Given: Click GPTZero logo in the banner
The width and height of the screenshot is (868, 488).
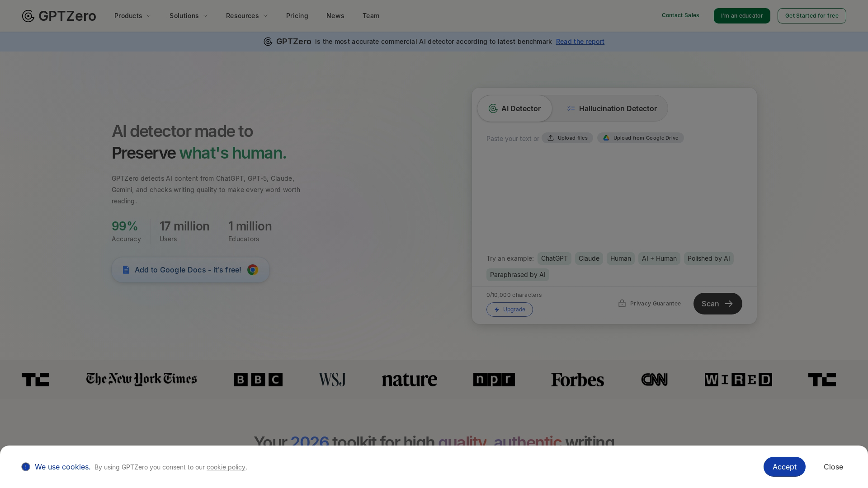Looking at the screenshot, I should [288, 42].
